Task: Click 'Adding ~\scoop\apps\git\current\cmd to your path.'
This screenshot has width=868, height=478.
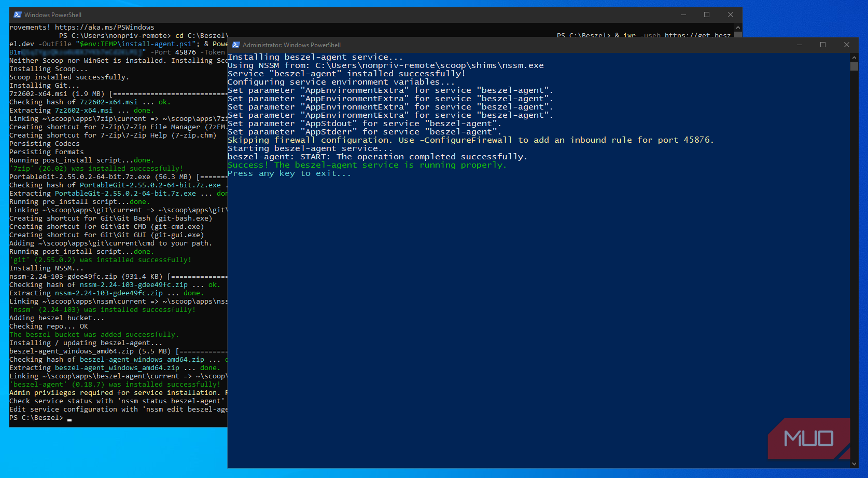Action: [111, 243]
